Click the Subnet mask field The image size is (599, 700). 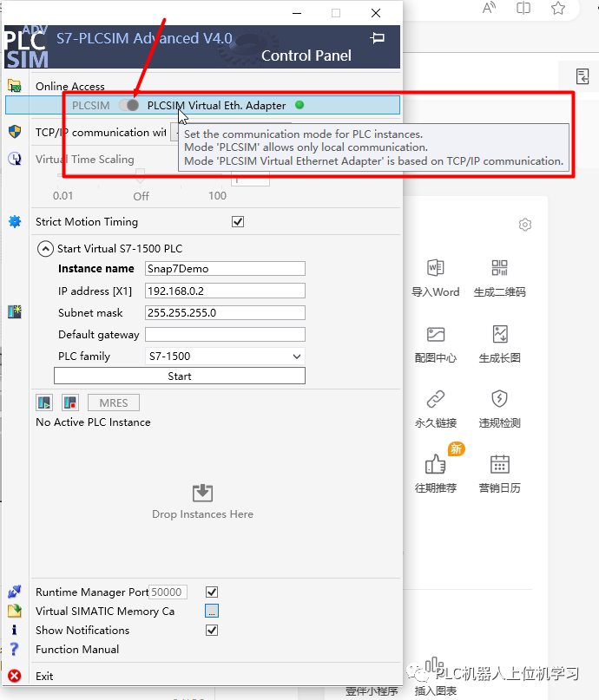click(x=225, y=312)
